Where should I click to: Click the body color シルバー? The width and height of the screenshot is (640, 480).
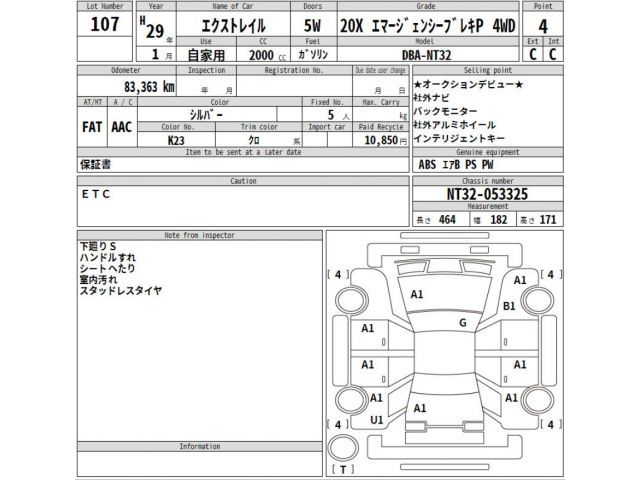pos(206,115)
